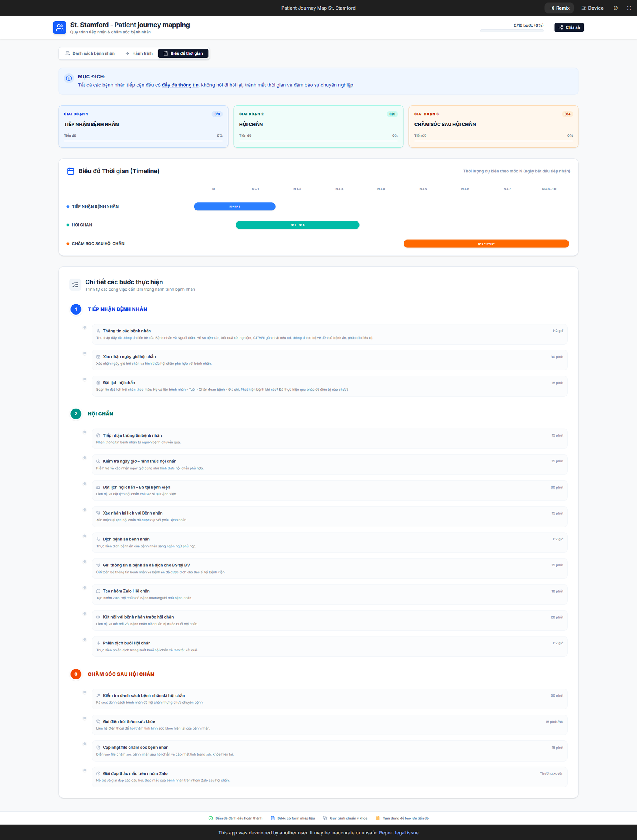The image size is (637, 840).
Task: Click the translate icon on Dịch bệnh án
Action: click(x=98, y=539)
